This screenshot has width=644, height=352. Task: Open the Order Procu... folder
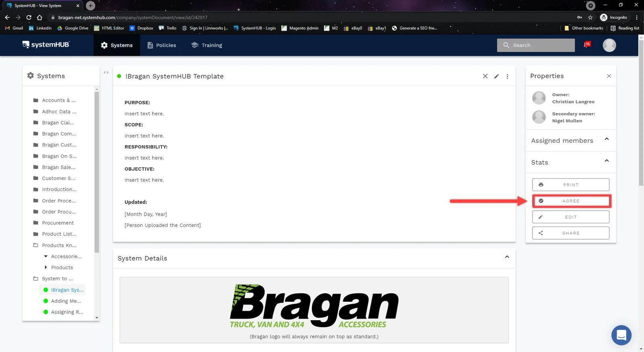click(x=54, y=212)
